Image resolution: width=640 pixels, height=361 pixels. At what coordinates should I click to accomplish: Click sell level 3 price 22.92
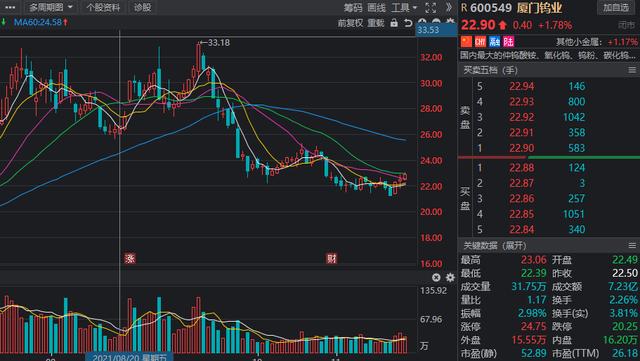521,117
